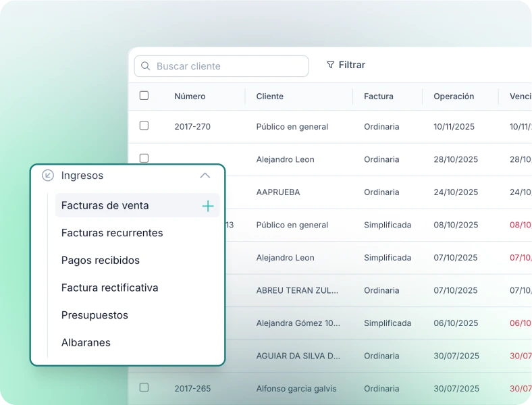
Task: Click operation date 06/10/2025
Action: point(456,323)
